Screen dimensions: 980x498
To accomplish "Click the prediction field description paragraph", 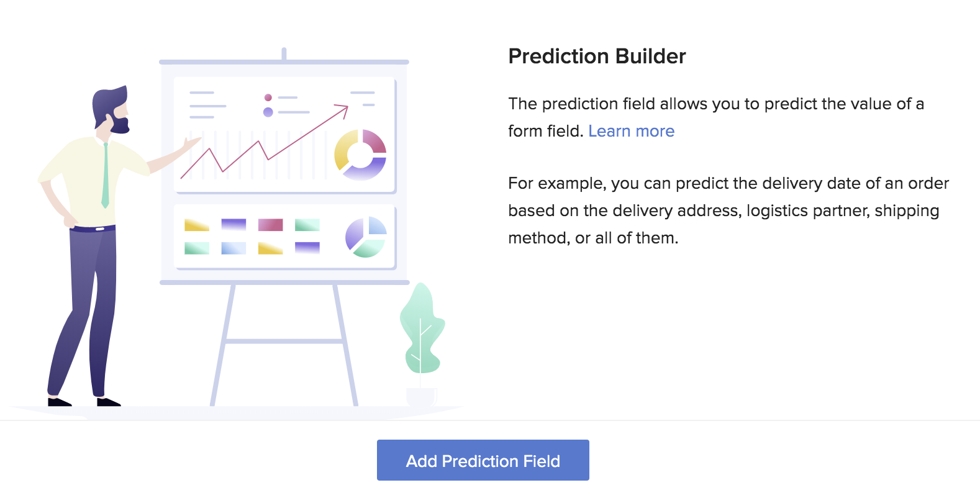I will click(x=716, y=117).
